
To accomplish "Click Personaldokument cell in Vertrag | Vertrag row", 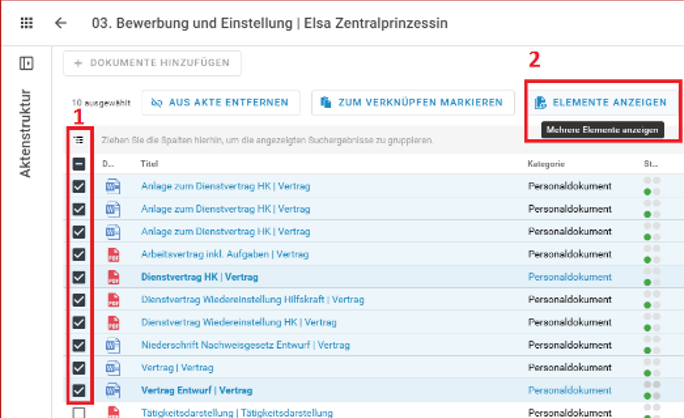I will 570,368.
